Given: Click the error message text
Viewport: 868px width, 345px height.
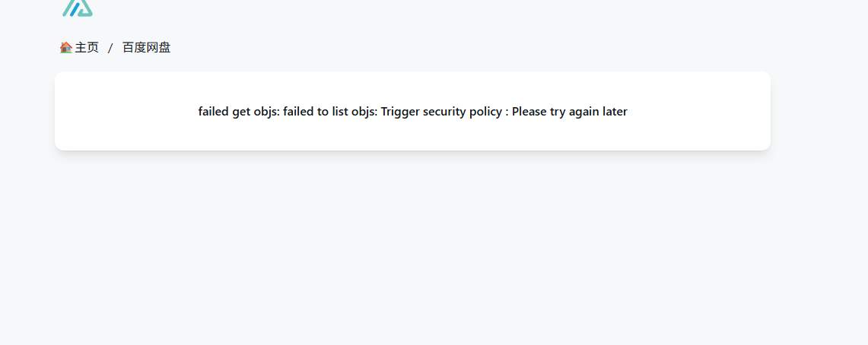Looking at the screenshot, I should [412, 112].
